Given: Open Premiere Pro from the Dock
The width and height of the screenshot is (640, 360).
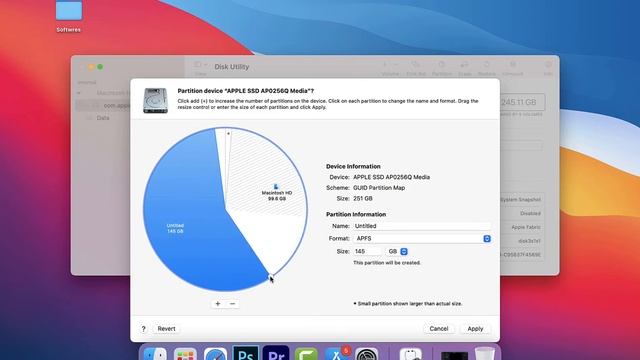Looking at the screenshot, I should click(x=276, y=353).
